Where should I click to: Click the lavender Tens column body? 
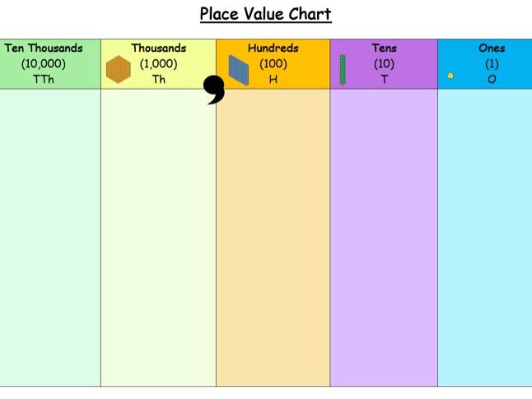pos(384,238)
